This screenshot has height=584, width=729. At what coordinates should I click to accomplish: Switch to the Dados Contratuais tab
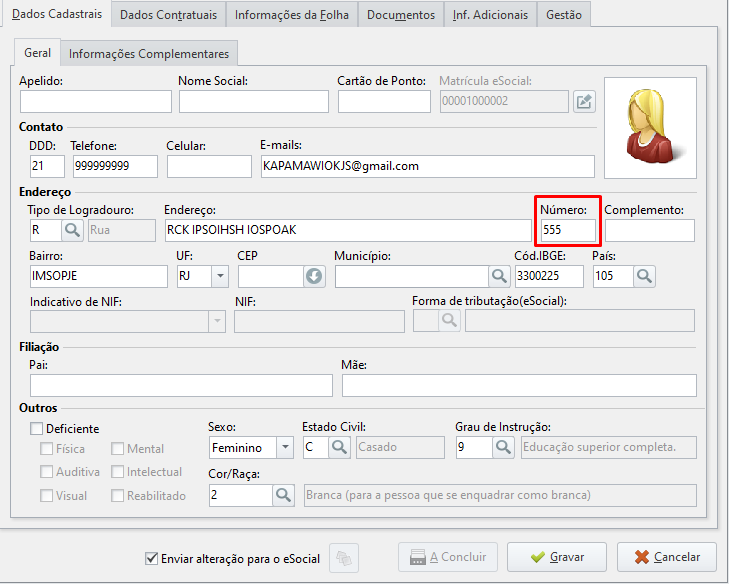168,15
